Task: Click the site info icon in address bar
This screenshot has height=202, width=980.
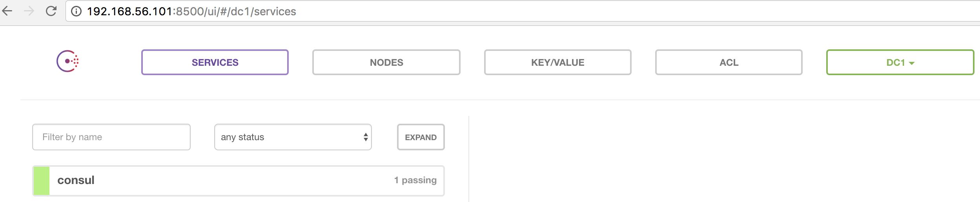Action: pos(76,11)
